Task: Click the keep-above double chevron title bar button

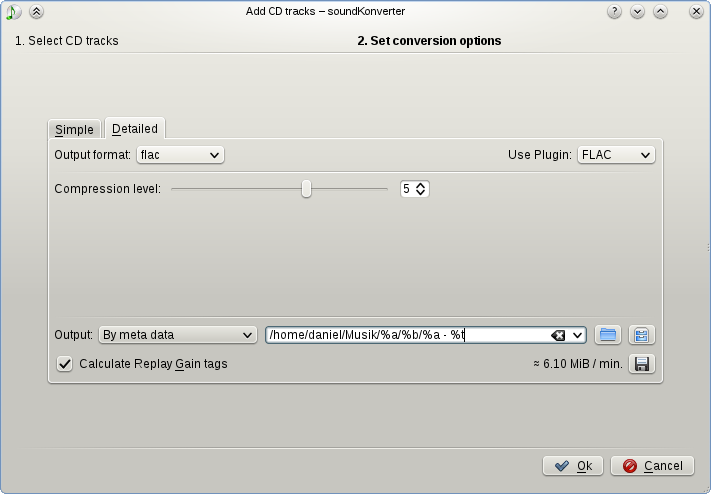Action: pos(36,12)
